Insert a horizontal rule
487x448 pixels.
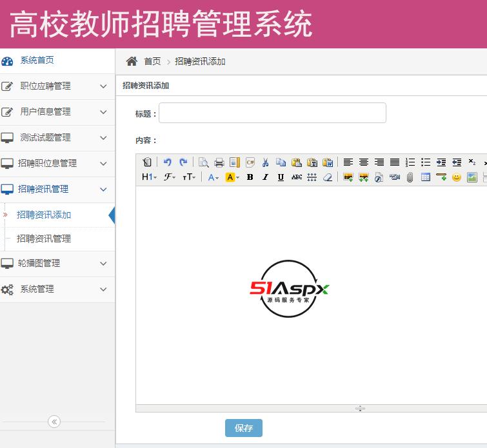tap(441, 177)
